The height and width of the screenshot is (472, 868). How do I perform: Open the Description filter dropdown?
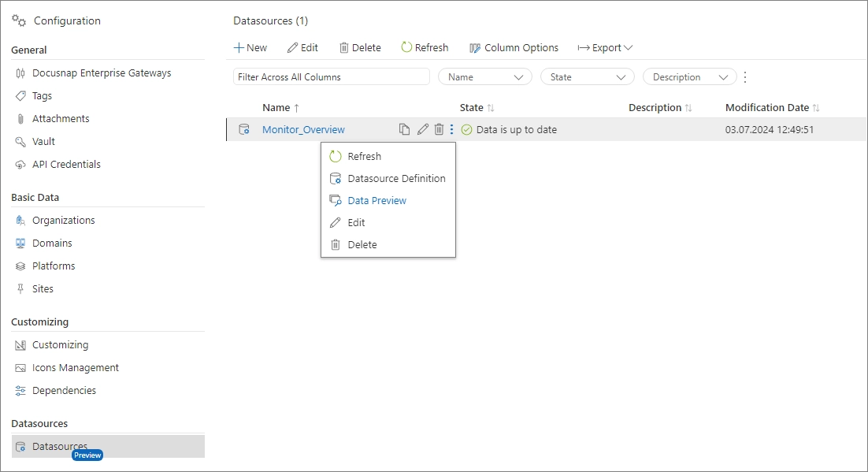point(688,76)
